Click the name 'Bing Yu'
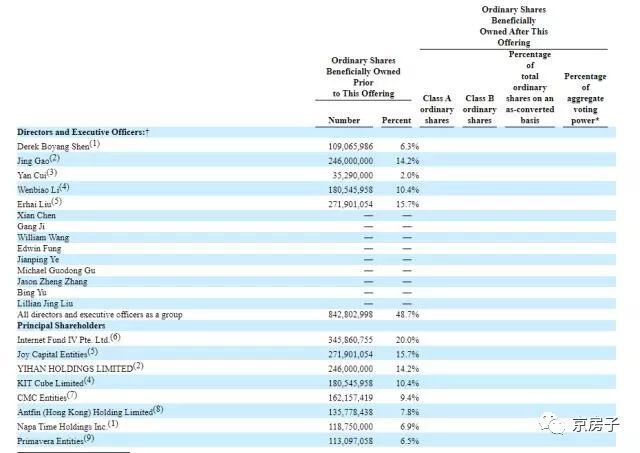Screen dimensions: 640x453 click(32, 293)
